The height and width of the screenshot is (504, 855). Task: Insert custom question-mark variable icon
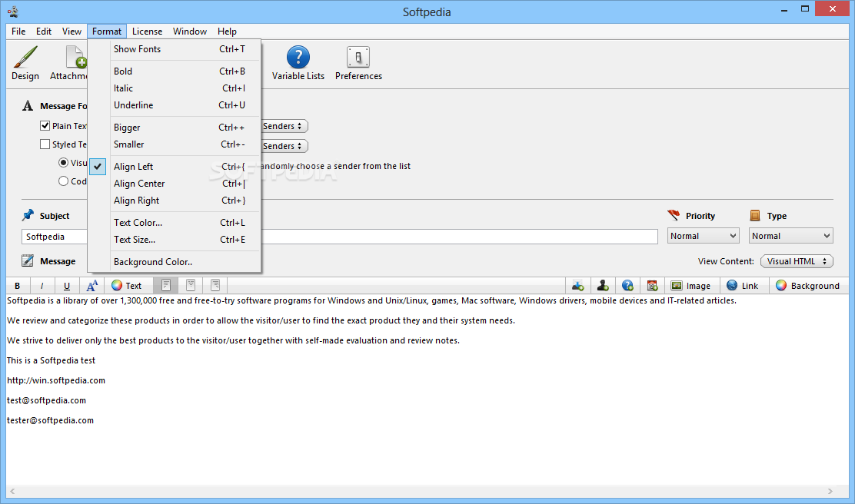coord(627,286)
